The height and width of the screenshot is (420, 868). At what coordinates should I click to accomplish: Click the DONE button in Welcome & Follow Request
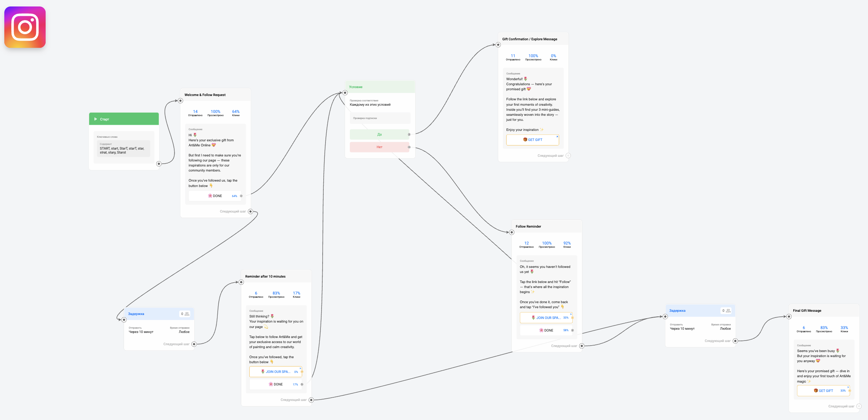[215, 196]
